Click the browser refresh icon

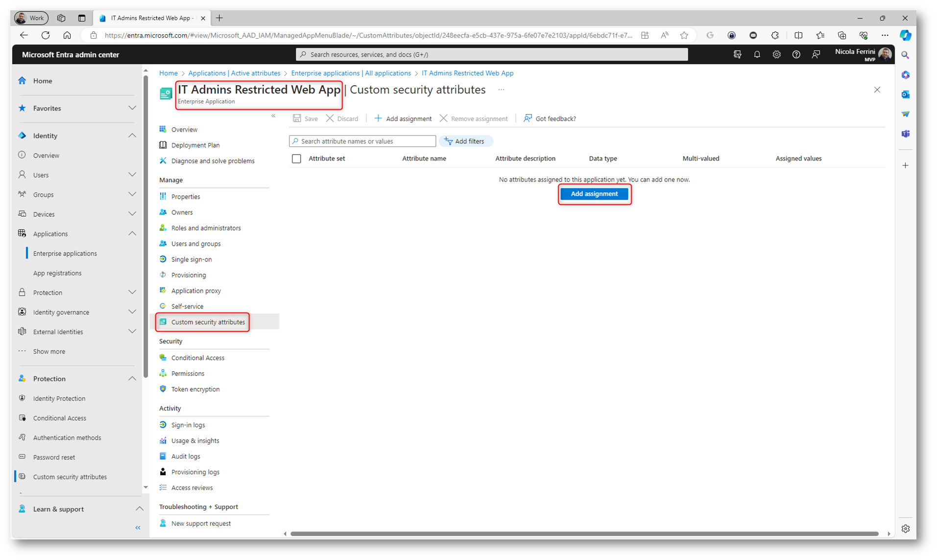pos(46,35)
